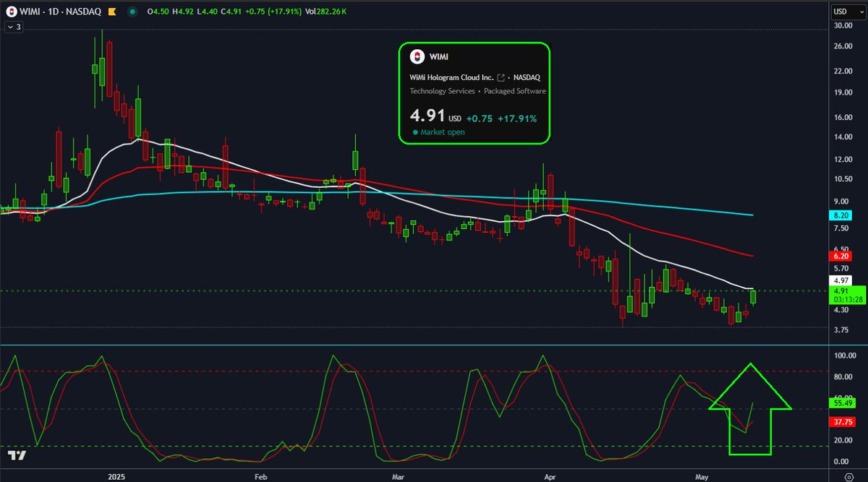Expand the collapsed indicators legend showing 3
Image resolution: width=868 pixels, height=482 pixels.
(x=14, y=27)
